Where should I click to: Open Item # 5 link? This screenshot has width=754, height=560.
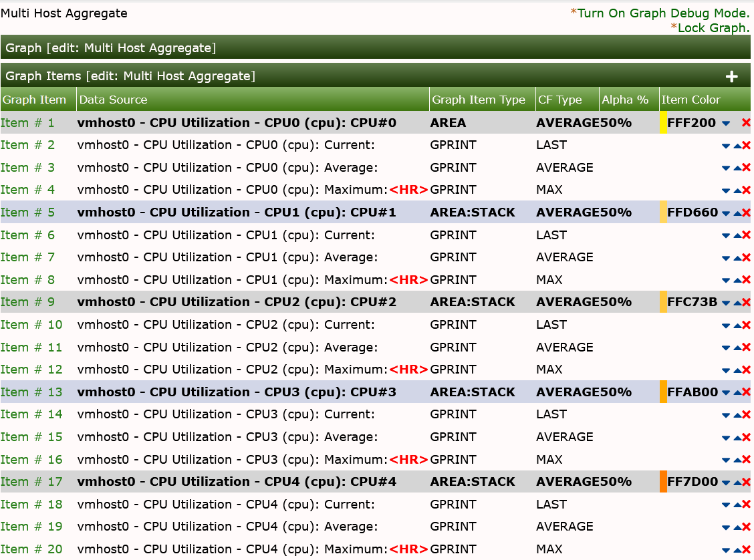tap(27, 213)
